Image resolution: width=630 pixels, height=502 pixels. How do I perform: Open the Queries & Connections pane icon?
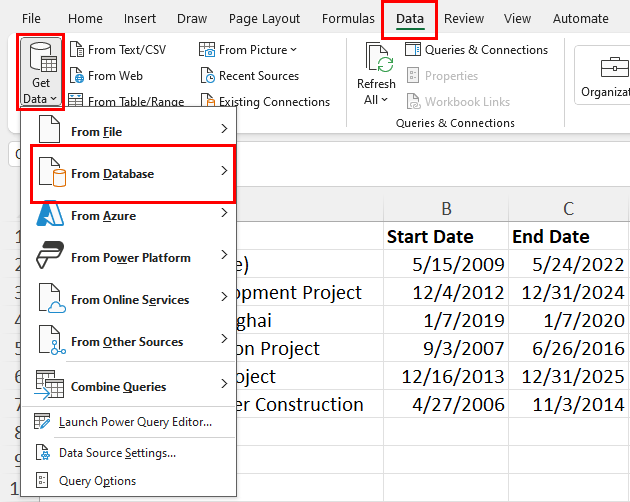click(x=413, y=49)
